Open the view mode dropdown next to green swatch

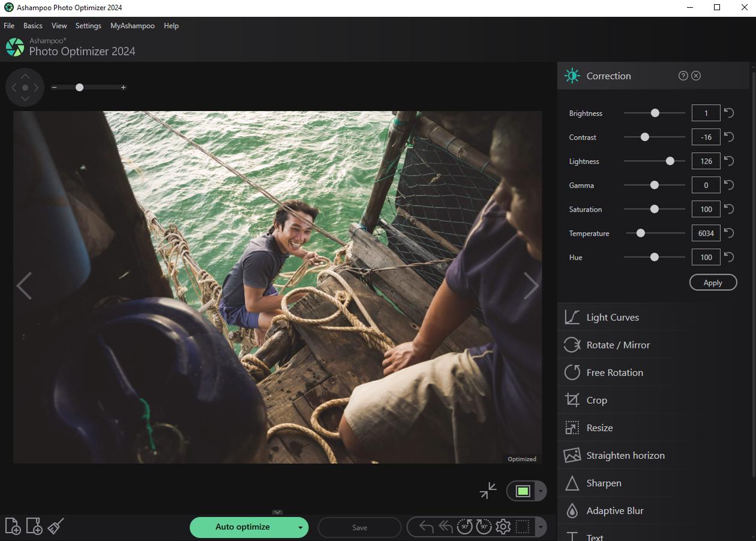pyautogui.click(x=539, y=491)
